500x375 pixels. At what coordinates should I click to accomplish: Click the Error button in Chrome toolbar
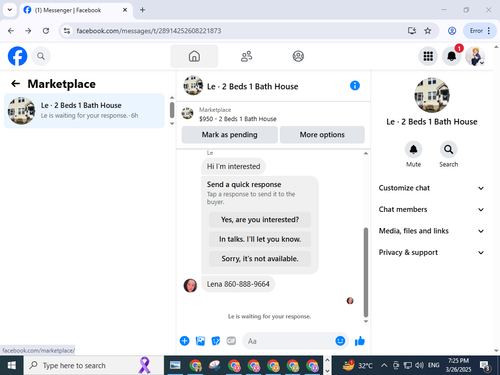point(476,31)
